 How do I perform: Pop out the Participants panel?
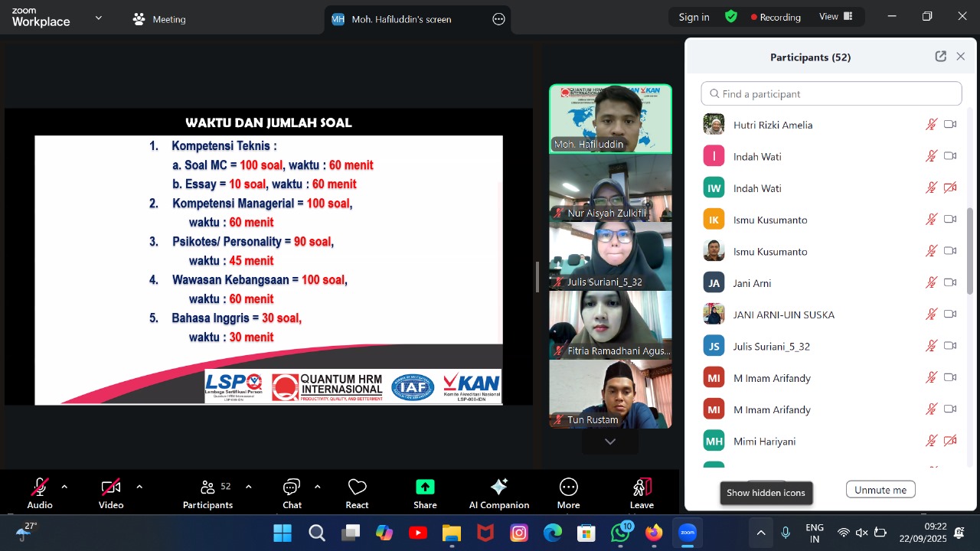coord(940,57)
